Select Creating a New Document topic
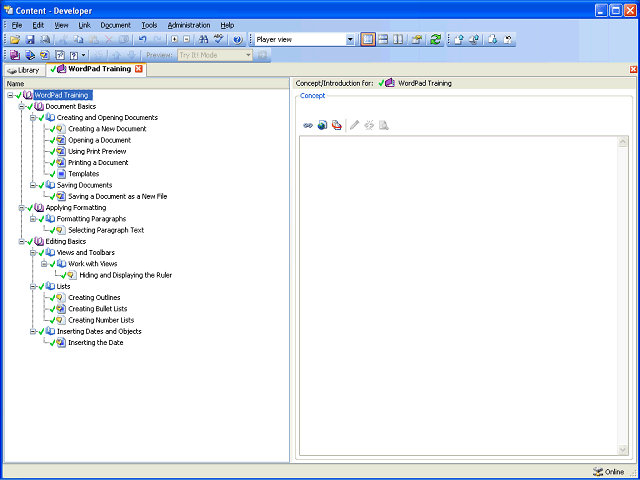 point(107,129)
